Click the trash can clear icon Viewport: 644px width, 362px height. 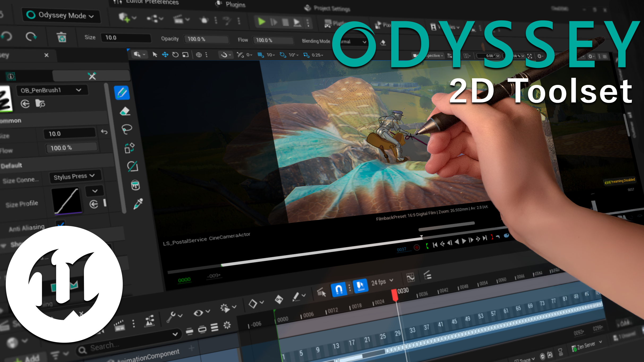click(62, 37)
